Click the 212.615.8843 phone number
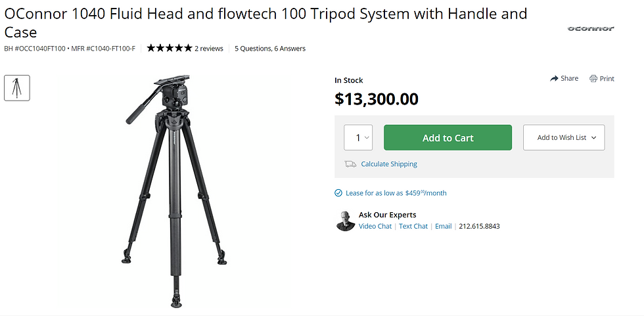 coord(479,227)
